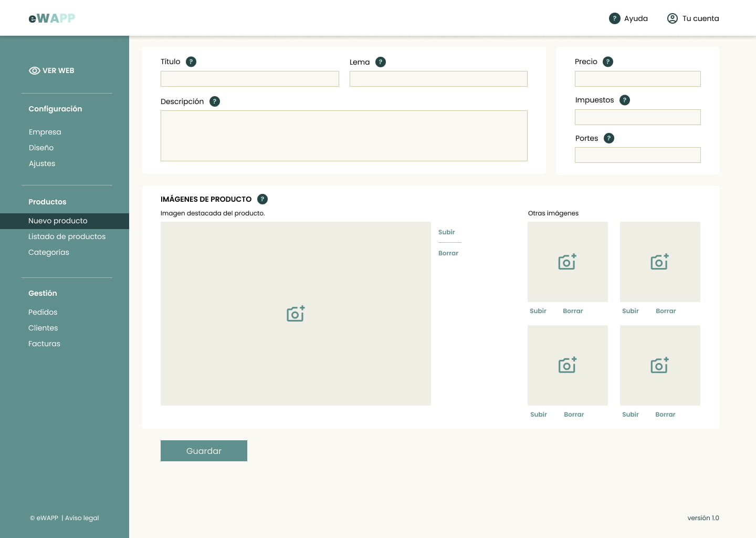
Task: Open Ayuda in the top bar
Action: (628, 18)
